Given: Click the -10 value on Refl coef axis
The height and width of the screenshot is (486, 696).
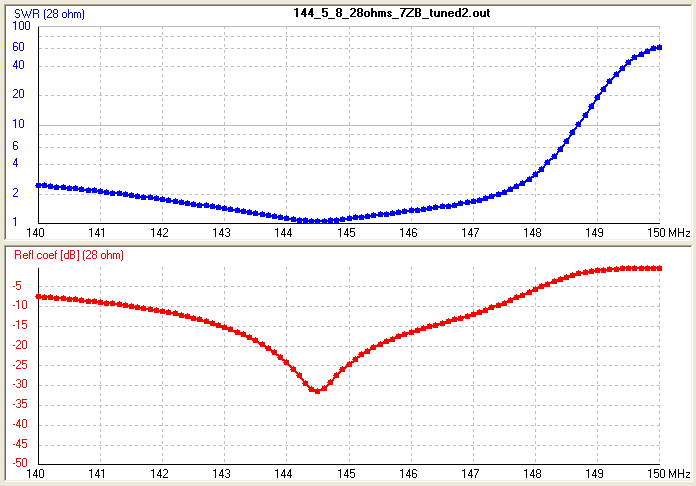Looking at the screenshot, I should pyautogui.click(x=20, y=305).
